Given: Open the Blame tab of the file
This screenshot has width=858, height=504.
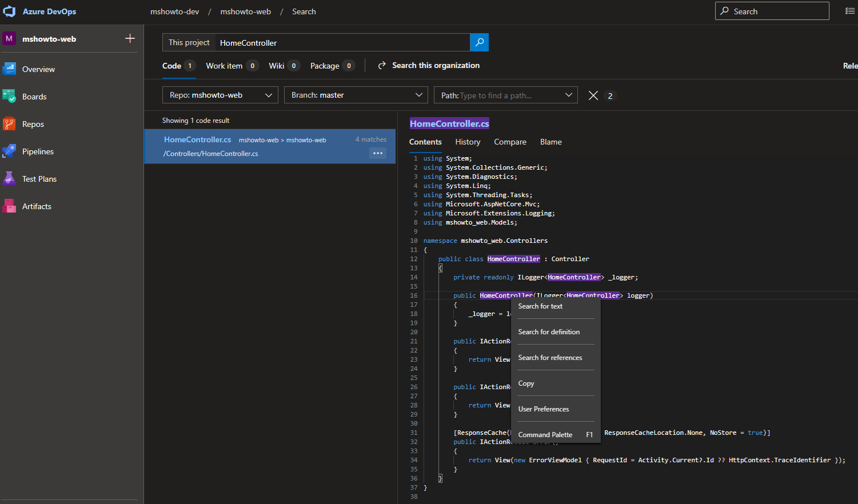Looking at the screenshot, I should coord(551,142).
